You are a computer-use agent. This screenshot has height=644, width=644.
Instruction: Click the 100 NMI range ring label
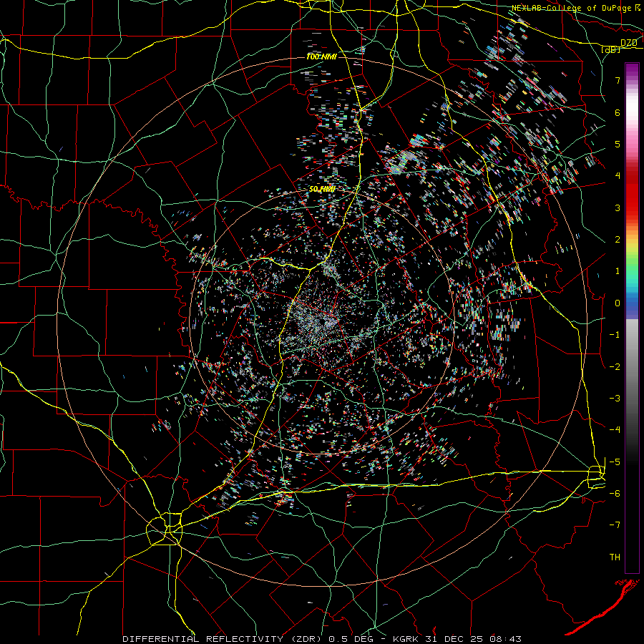pos(321,57)
